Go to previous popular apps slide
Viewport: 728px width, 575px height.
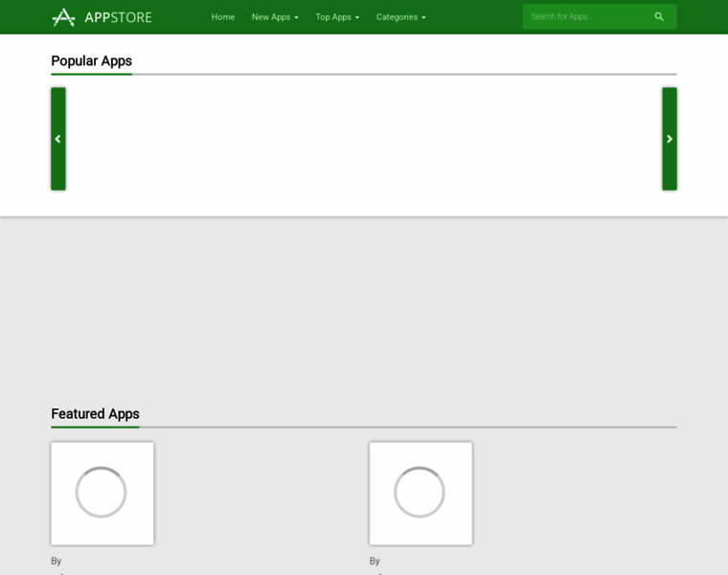58,139
